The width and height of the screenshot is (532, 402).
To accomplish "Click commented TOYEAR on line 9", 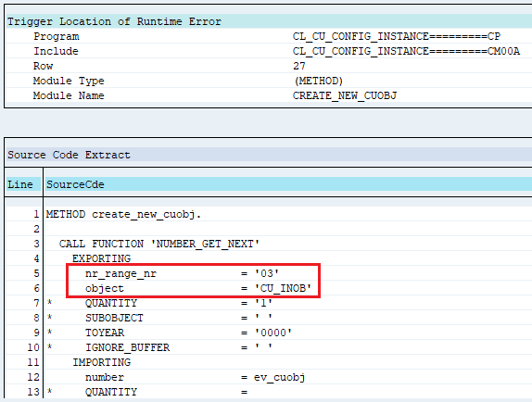I will pos(105,333).
